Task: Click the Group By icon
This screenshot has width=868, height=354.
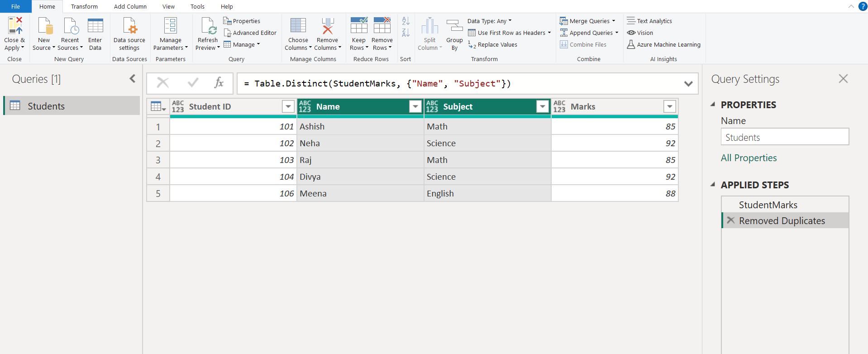Action: pos(454,26)
